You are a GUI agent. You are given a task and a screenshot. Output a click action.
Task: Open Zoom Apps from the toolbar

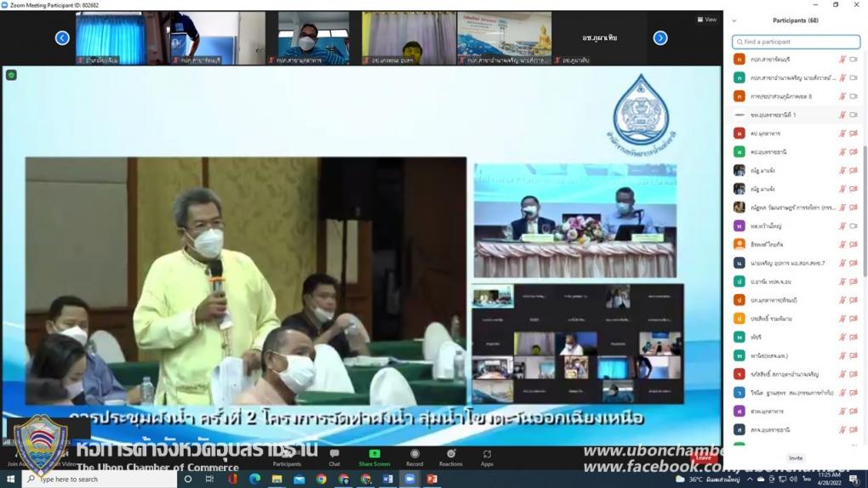[x=487, y=457]
